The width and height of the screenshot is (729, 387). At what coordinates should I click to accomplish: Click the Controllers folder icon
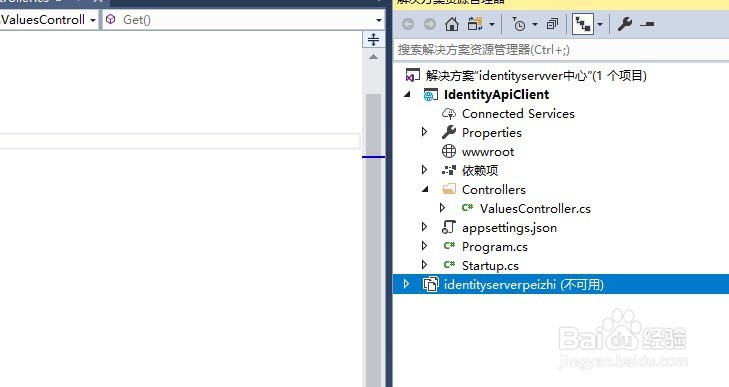(449, 189)
